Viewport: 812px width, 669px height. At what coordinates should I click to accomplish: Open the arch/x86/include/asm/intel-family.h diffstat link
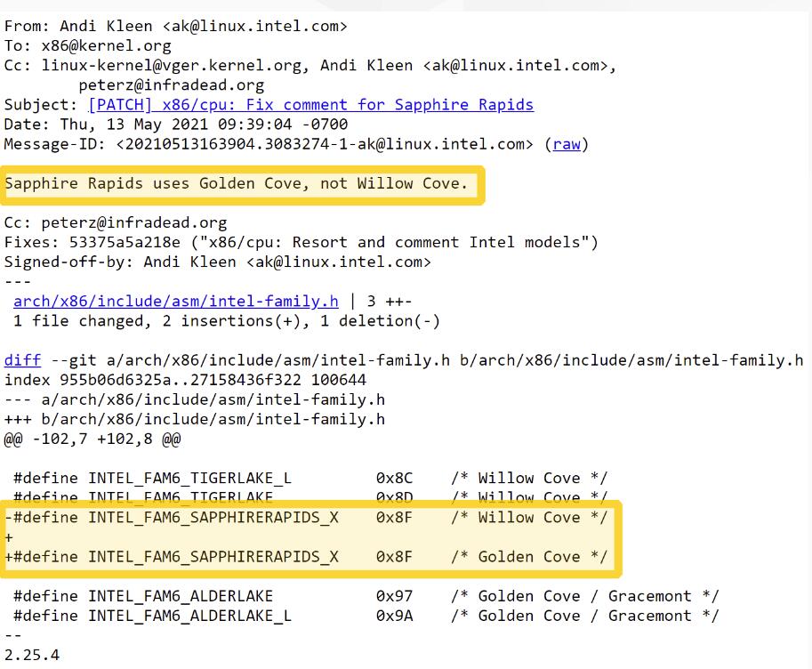click(176, 301)
